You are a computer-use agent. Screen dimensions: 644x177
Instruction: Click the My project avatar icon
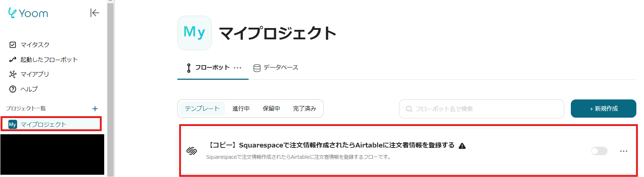pyautogui.click(x=194, y=33)
